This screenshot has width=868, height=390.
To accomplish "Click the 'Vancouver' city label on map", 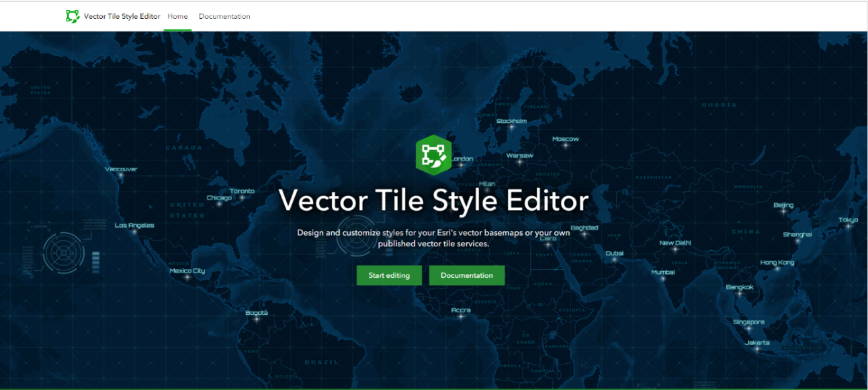I will click(x=121, y=169).
